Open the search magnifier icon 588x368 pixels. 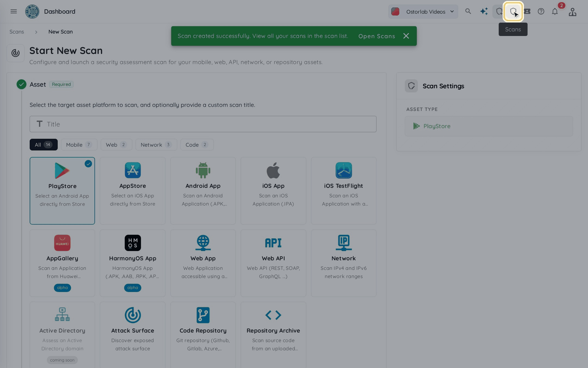(468, 11)
